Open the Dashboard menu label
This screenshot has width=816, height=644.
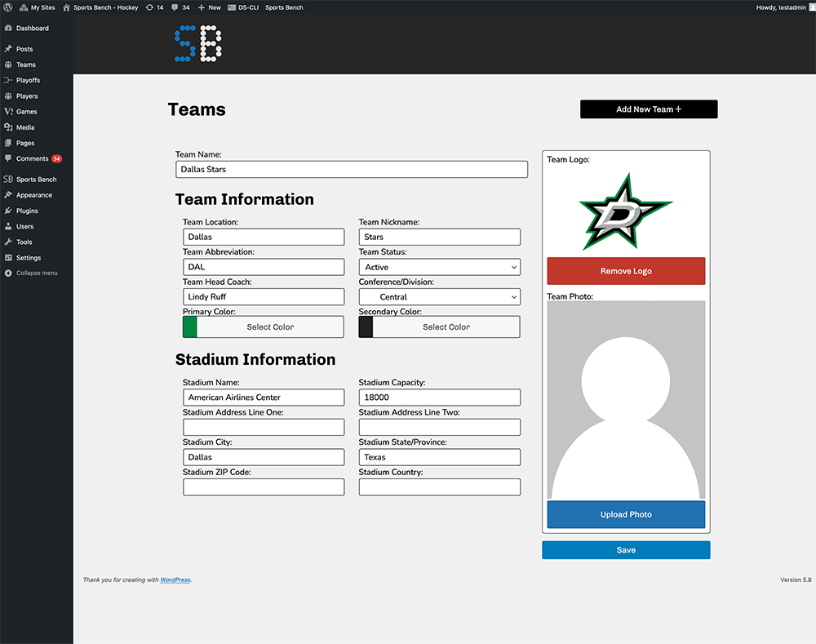(33, 28)
